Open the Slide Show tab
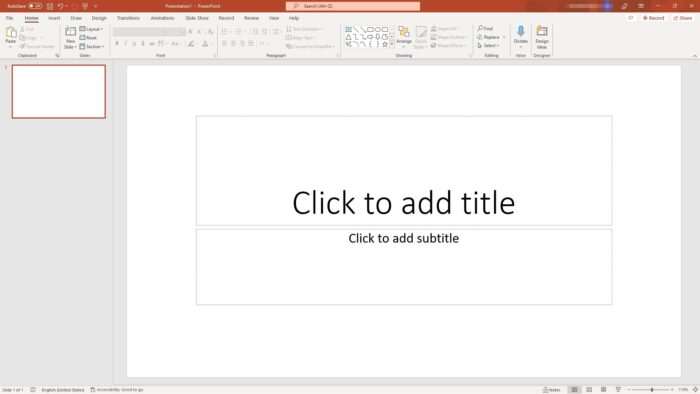Viewport: 700px width, 394px height. tap(197, 18)
